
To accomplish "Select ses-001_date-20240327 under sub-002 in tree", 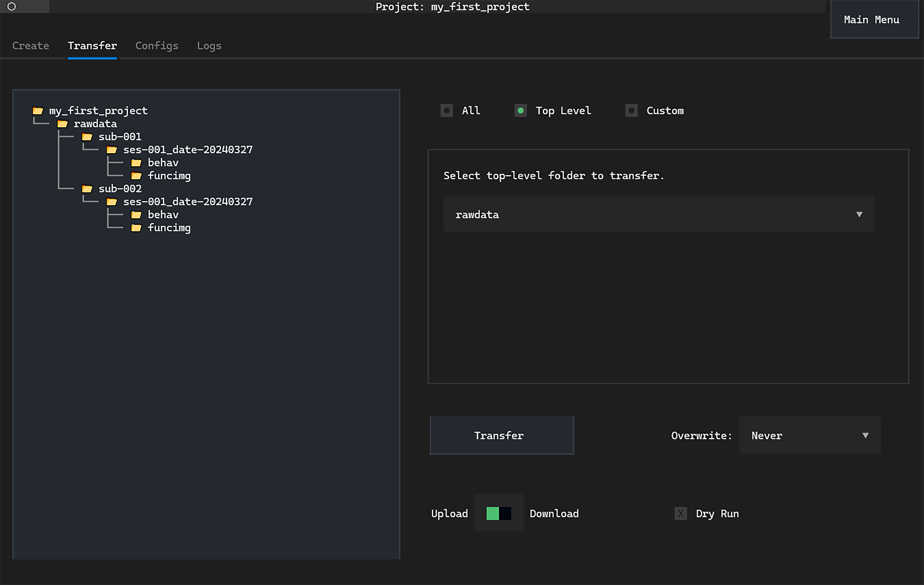I will (x=188, y=202).
